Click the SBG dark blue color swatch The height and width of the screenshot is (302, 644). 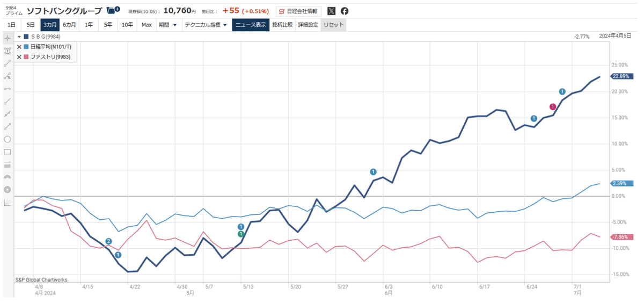tap(26, 37)
